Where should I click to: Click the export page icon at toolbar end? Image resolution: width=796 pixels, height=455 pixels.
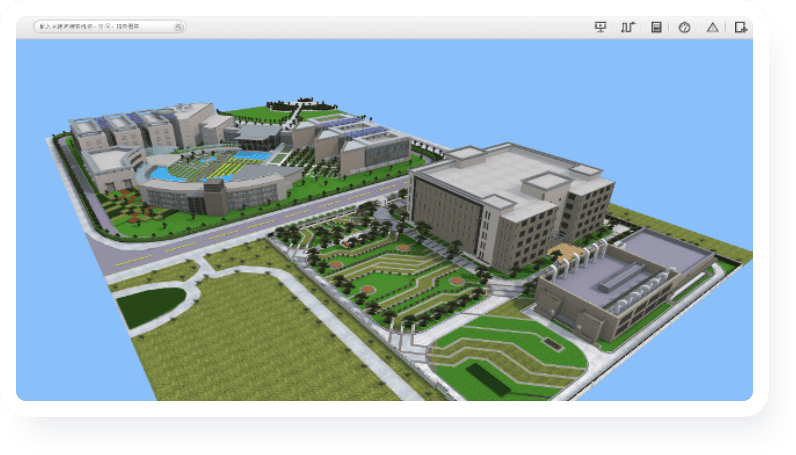(741, 27)
